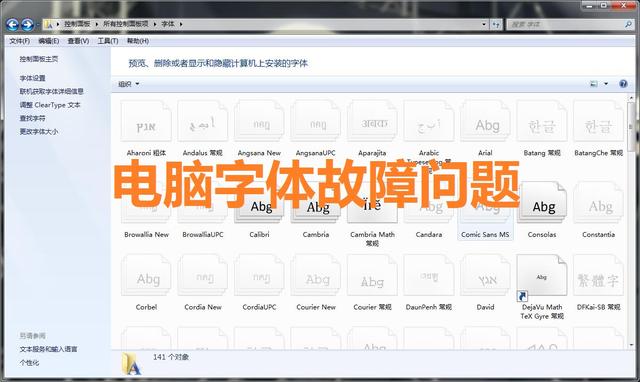The height and width of the screenshot is (382, 640).
Task: Start search with the magnifier icon
Action: click(x=628, y=24)
